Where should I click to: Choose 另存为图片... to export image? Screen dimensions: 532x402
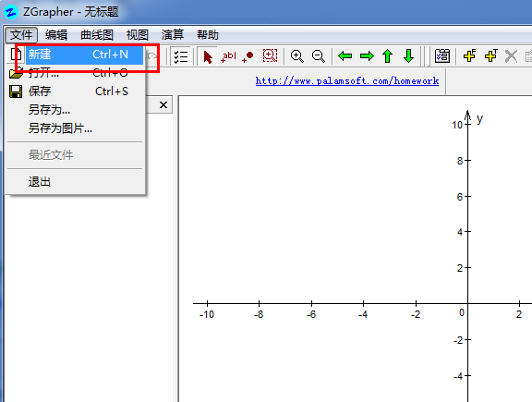pos(76,128)
